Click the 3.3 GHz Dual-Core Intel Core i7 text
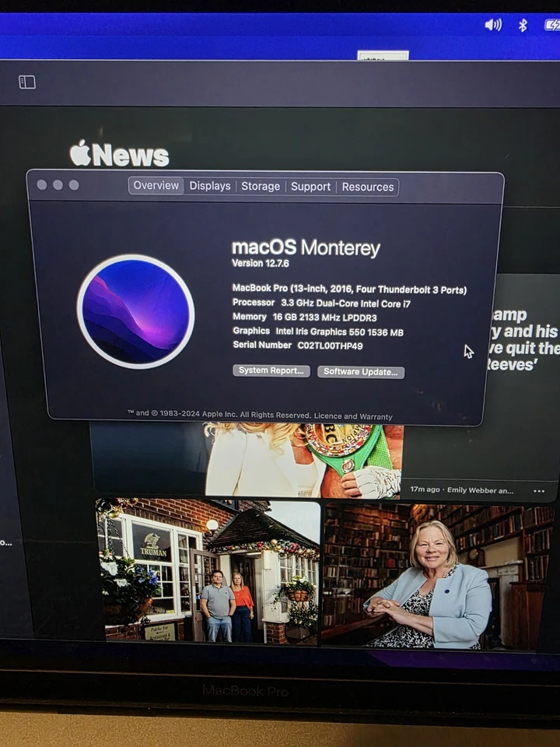This screenshot has height=747, width=560. (x=345, y=303)
